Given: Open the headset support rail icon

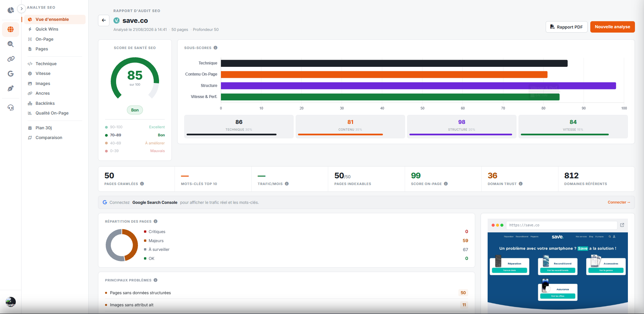Looking at the screenshot, I should (11, 107).
